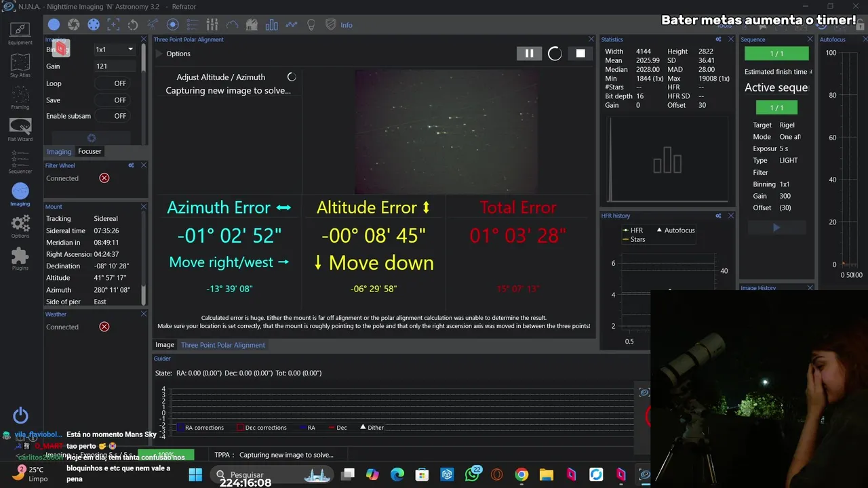Screen dimensions: 868x488
Task: Open the Options gear in sidebar
Action: click(20, 226)
